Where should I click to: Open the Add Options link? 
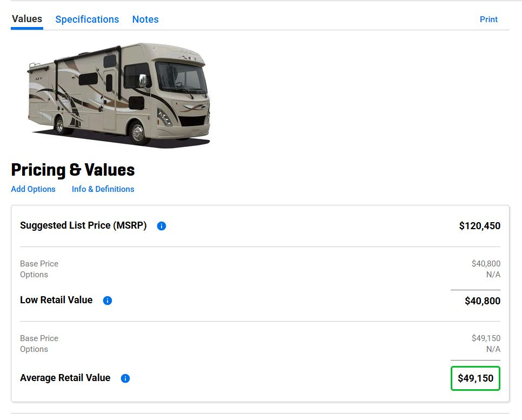pos(34,189)
